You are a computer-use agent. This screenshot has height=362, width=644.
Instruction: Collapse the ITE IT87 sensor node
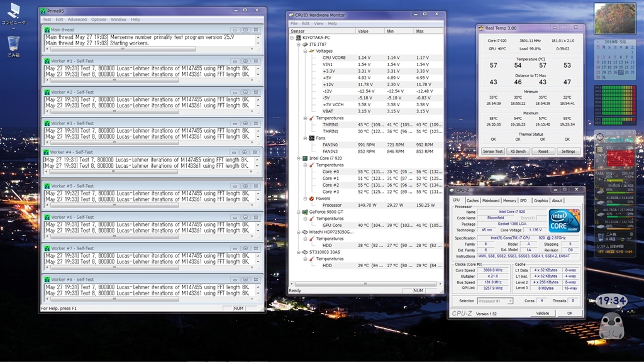coord(299,45)
